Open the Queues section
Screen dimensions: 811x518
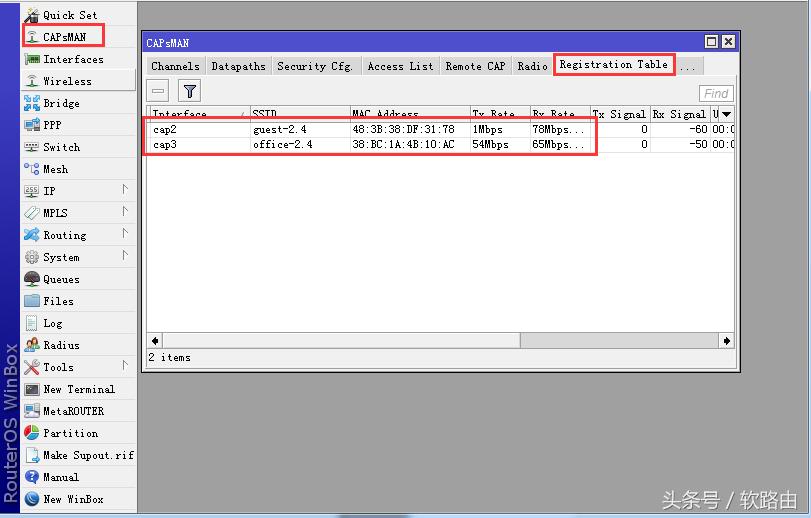[60, 279]
